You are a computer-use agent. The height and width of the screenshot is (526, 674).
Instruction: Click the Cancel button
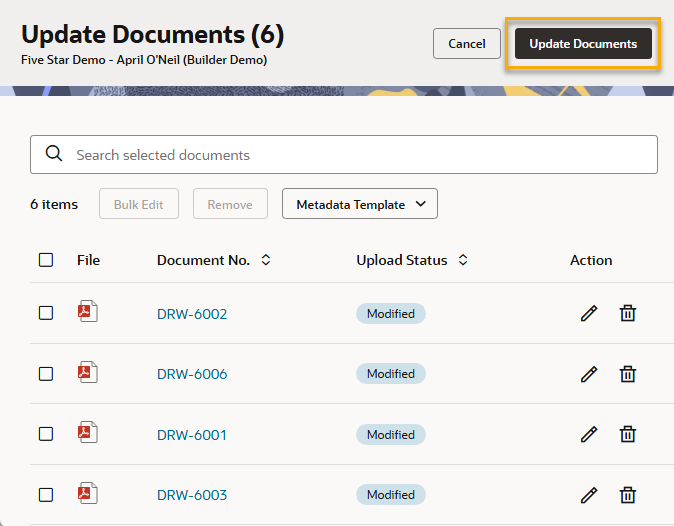[x=467, y=43]
